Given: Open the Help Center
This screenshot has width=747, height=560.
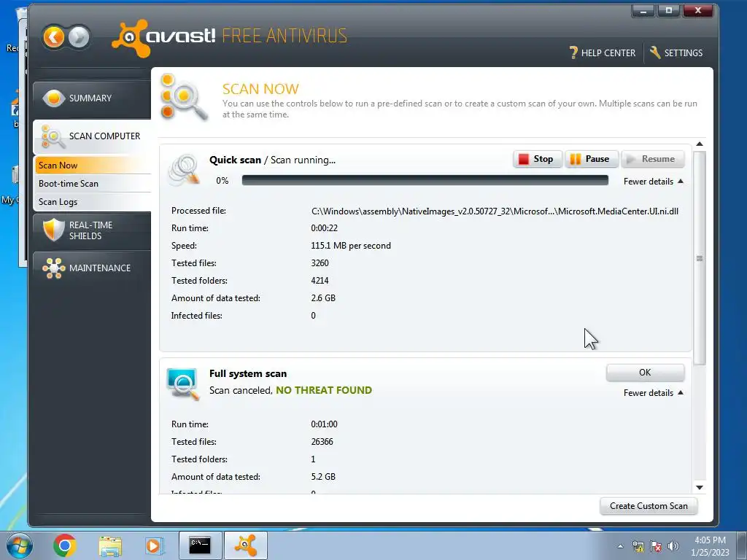Looking at the screenshot, I should (x=602, y=52).
